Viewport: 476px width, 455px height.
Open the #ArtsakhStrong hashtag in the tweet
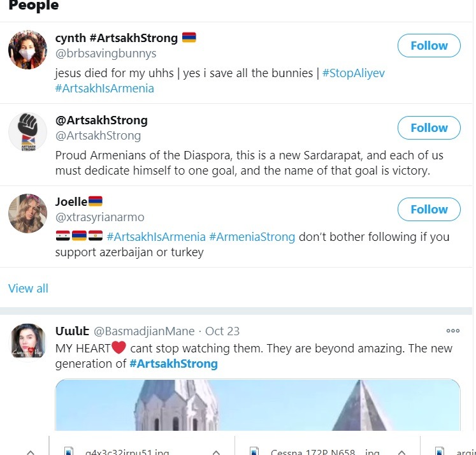pos(173,364)
